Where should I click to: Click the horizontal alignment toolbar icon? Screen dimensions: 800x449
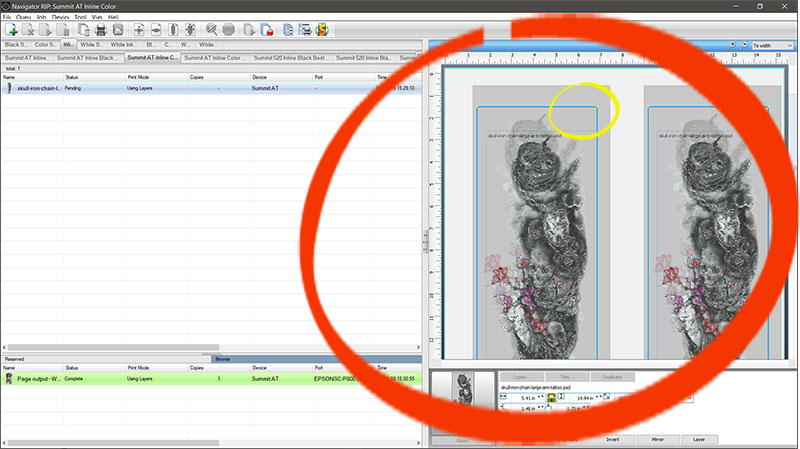[x=156, y=30]
